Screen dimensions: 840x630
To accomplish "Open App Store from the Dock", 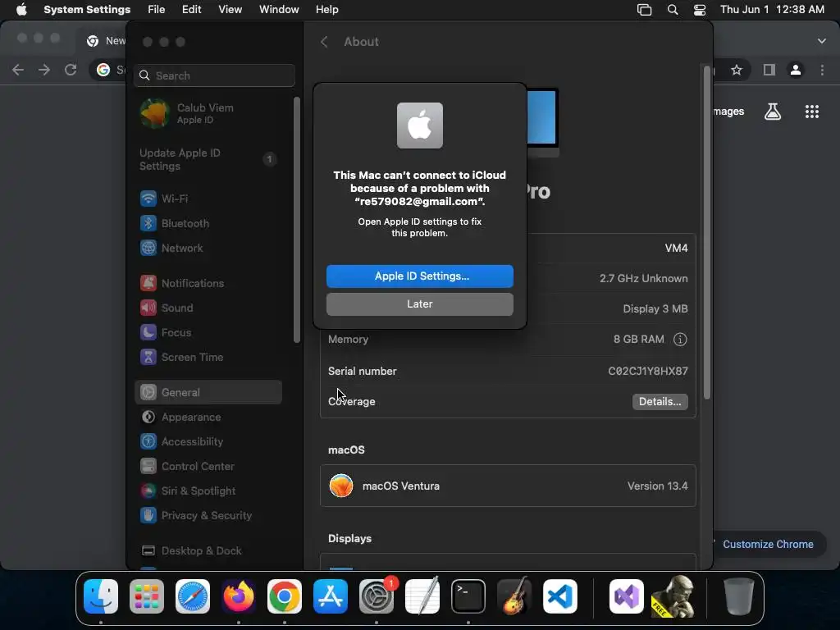I will tap(331, 596).
